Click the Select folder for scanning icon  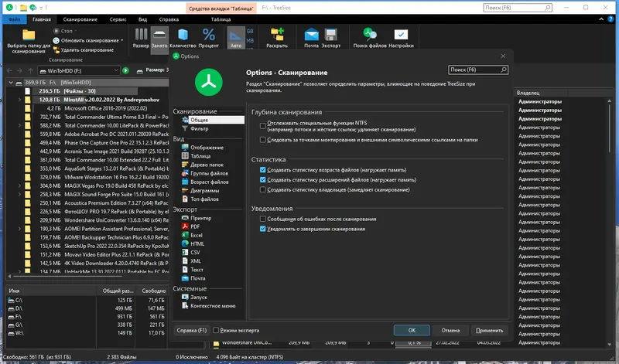click(29, 35)
